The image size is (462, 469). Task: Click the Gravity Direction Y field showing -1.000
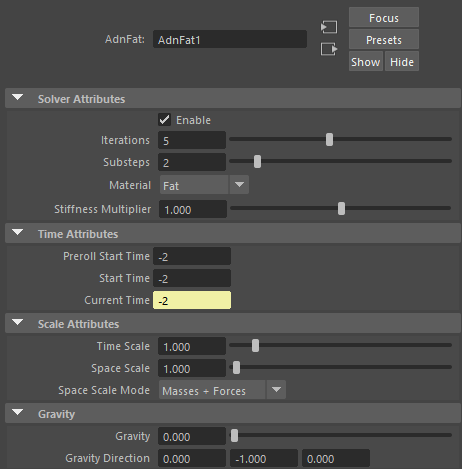[264, 458]
